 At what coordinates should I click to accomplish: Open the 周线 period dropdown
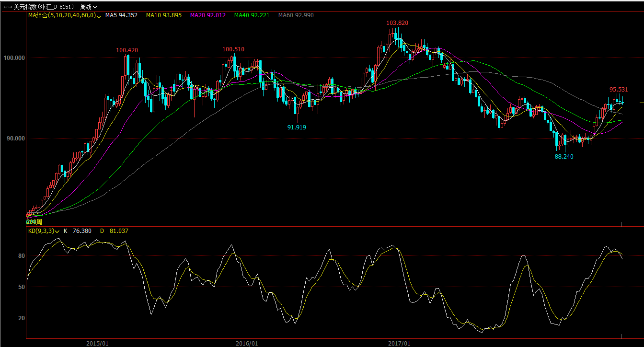click(89, 7)
